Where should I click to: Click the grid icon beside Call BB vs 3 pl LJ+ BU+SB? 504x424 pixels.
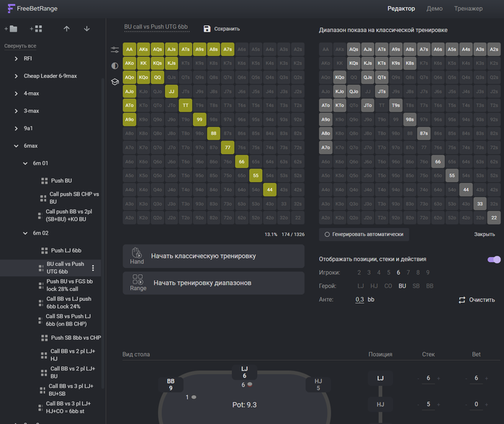point(42,390)
